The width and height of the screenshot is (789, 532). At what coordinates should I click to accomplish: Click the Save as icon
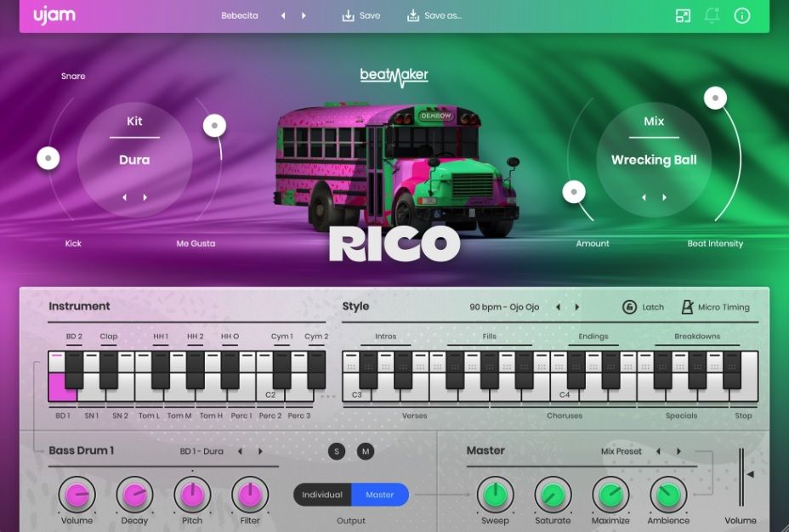tap(413, 15)
